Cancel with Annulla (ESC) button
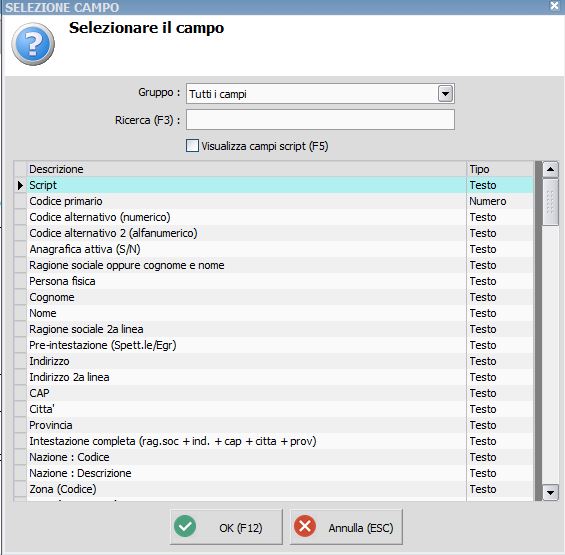The image size is (565, 555). pyautogui.click(x=346, y=527)
